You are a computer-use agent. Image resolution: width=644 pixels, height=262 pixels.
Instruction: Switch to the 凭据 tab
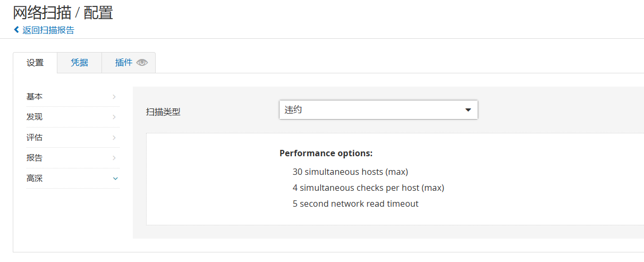click(x=79, y=63)
